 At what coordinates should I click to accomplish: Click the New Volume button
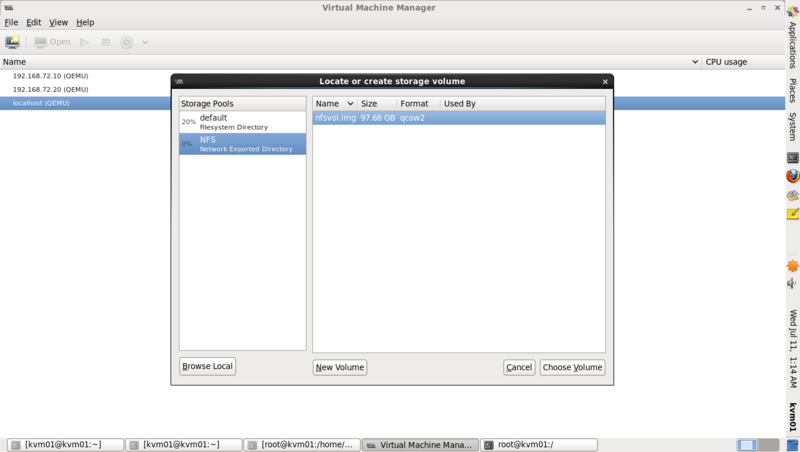click(340, 367)
